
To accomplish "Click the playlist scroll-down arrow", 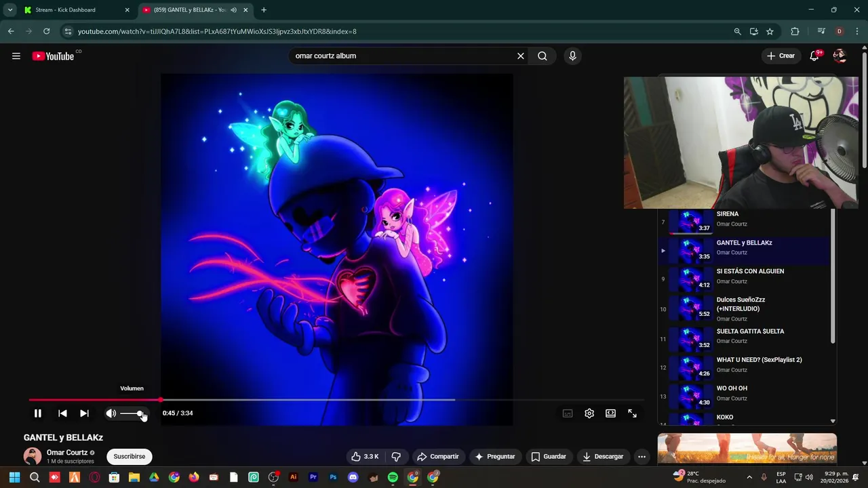I will click(833, 421).
